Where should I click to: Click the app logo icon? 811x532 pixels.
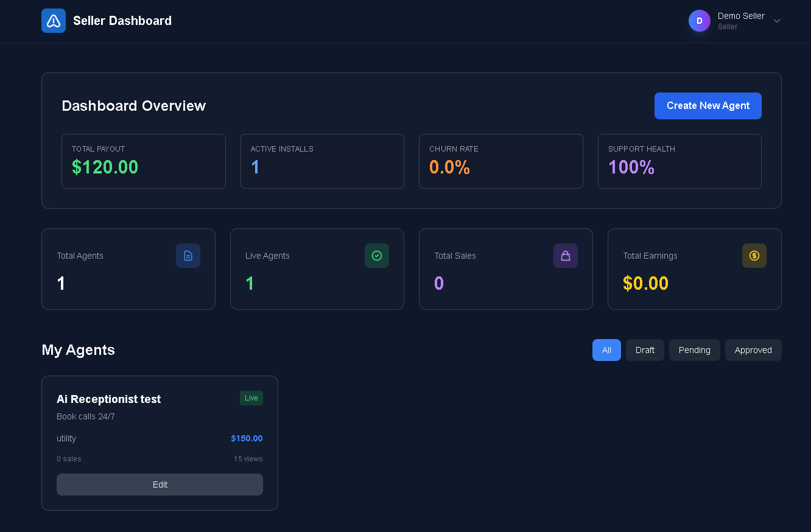click(x=53, y=20)
